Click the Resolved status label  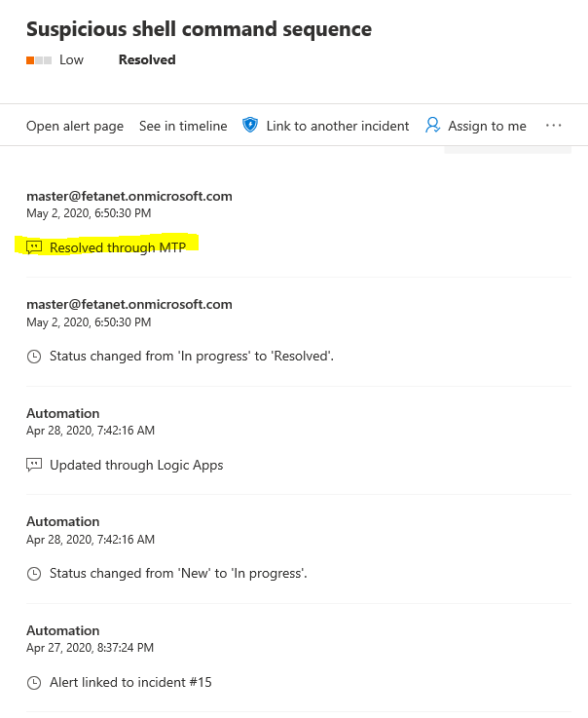pos(147,60)
